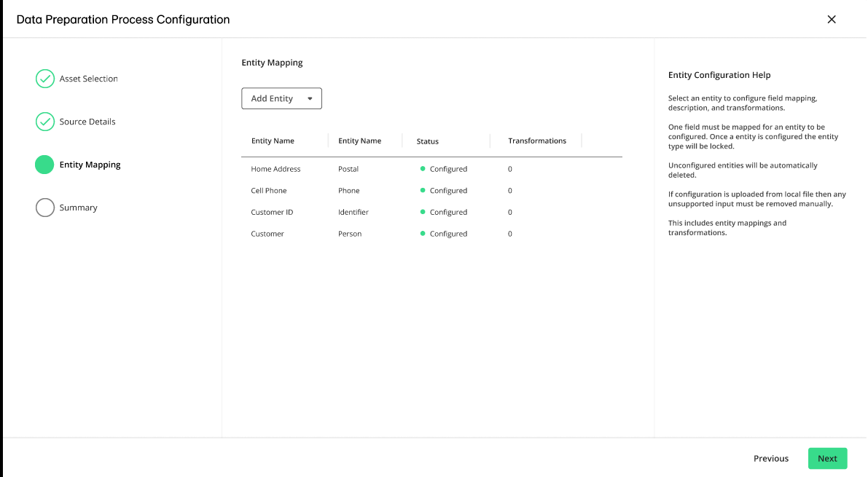
Task: Open the Summary step label
Action: 78,208
